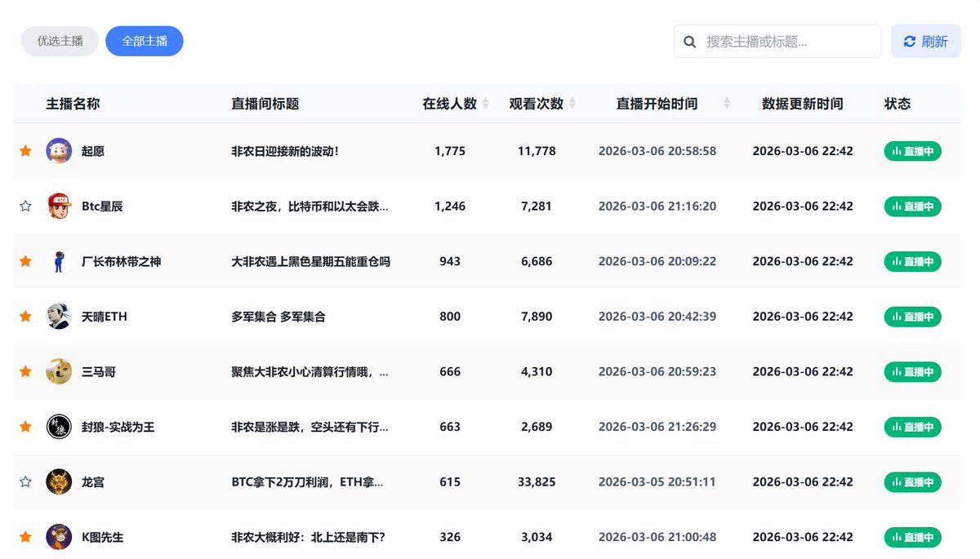Select the 全部主播 tab

(145, 41)
